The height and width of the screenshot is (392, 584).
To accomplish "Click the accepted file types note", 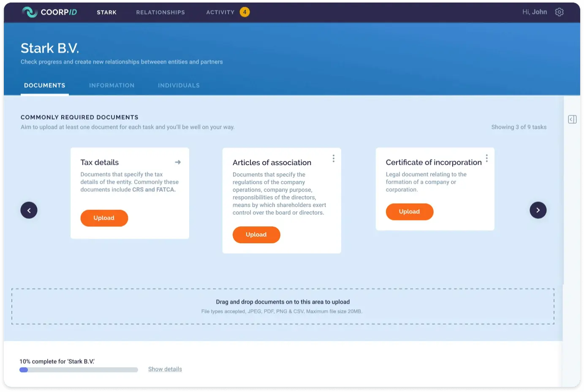I will pyautogui.click(x=282, y=311).
